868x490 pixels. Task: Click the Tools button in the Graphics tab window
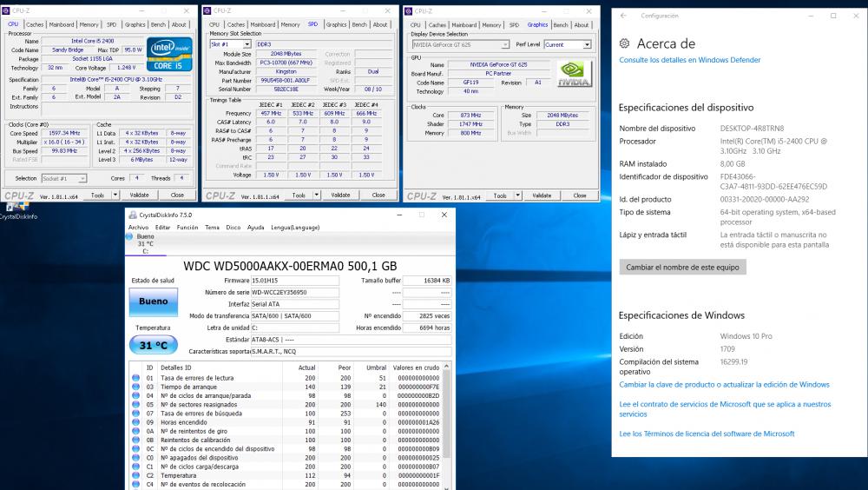click(x=500, y=195)
